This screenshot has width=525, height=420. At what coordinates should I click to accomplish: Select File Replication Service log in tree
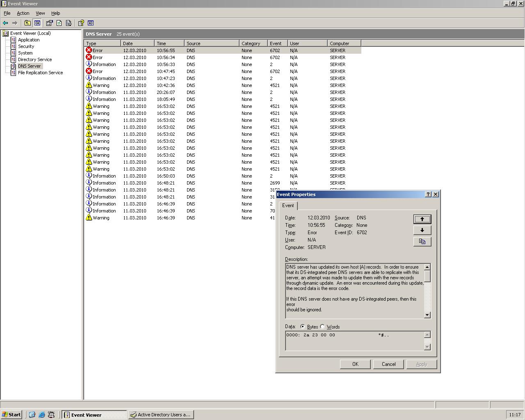[x=40, y=73]
